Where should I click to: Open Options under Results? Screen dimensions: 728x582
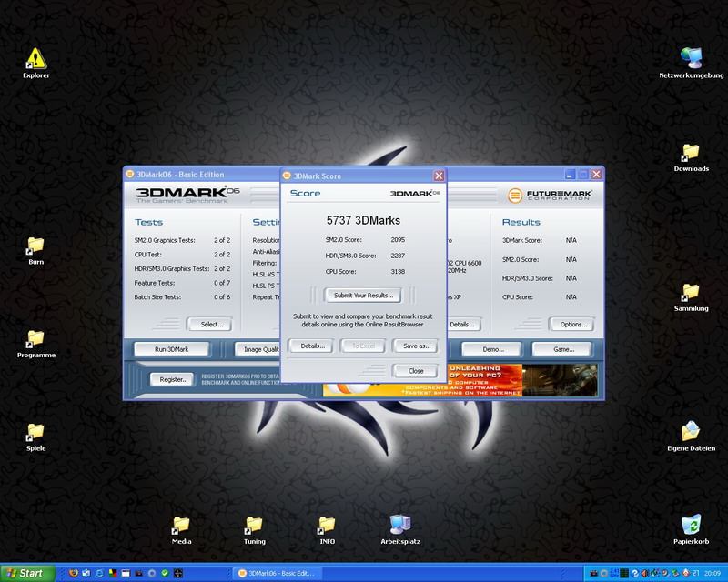coord(573,325)
